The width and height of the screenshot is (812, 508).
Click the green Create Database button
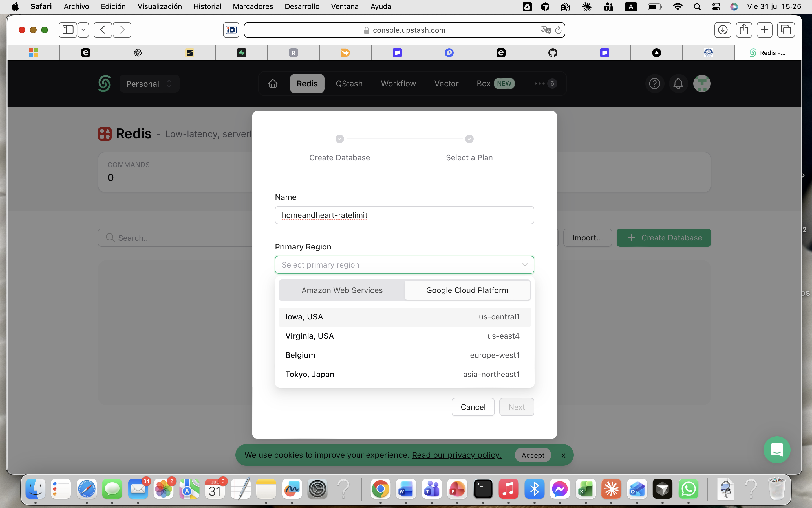pyautogui.click(x=664, y=238)
